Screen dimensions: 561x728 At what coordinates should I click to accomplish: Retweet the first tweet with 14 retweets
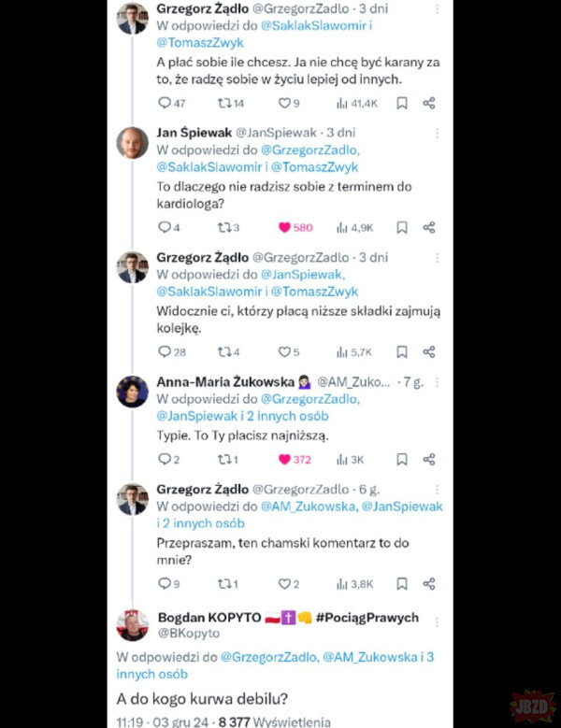(x=223, y=103)
